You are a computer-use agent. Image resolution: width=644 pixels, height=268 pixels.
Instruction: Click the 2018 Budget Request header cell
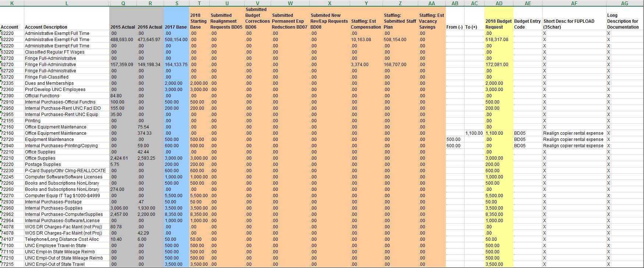(x=498, y=24)
